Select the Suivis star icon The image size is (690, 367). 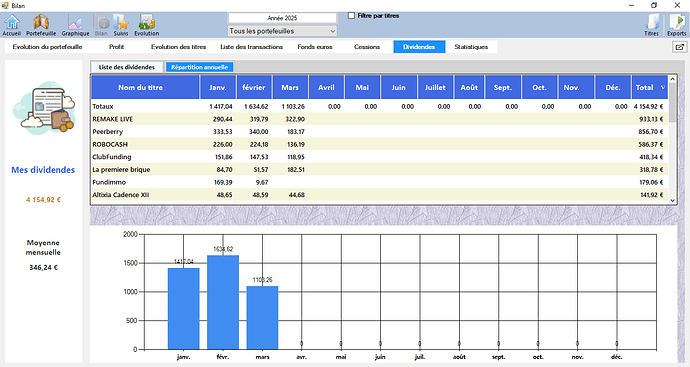[x=121, y=25]
